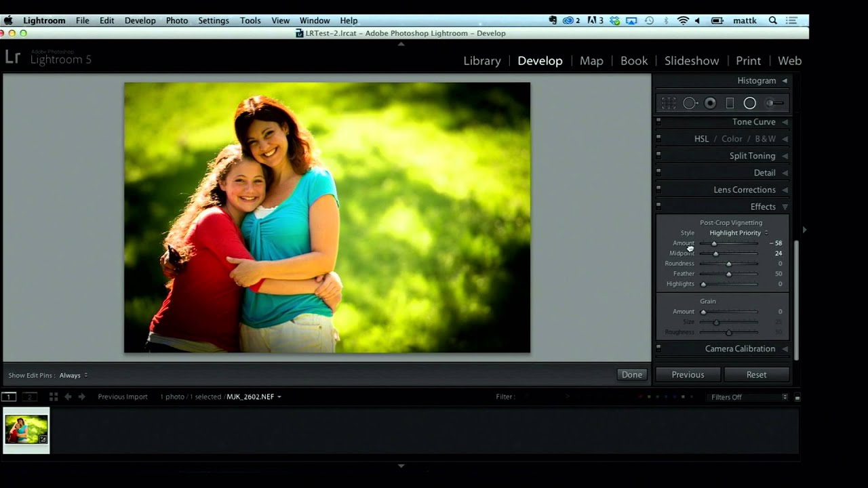The height and width of the screenshot is (488, 868).
Task: Open Notification Center icon
Action: pyautogui.click(x=791, y=20)
